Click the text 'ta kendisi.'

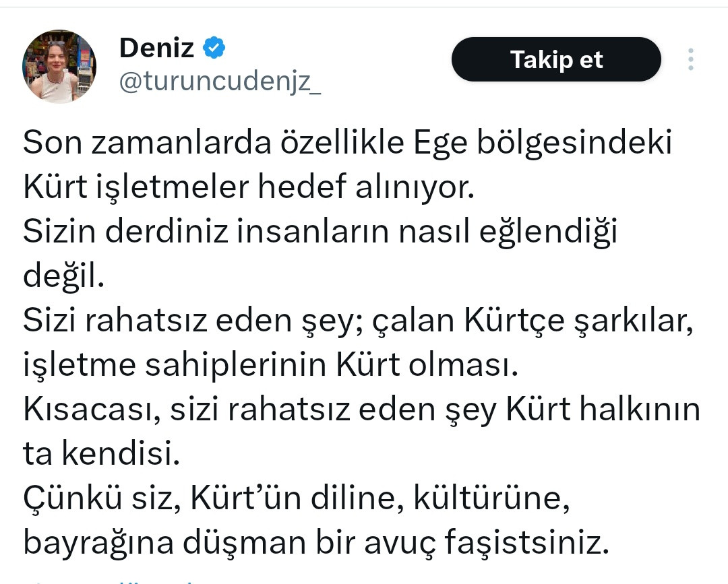click(x=101, y=453)
